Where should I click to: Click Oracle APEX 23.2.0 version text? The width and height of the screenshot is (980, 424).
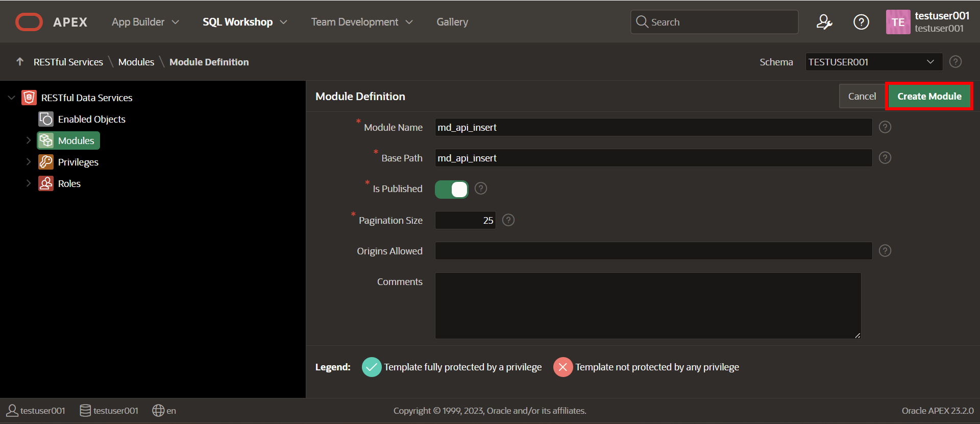938,411
